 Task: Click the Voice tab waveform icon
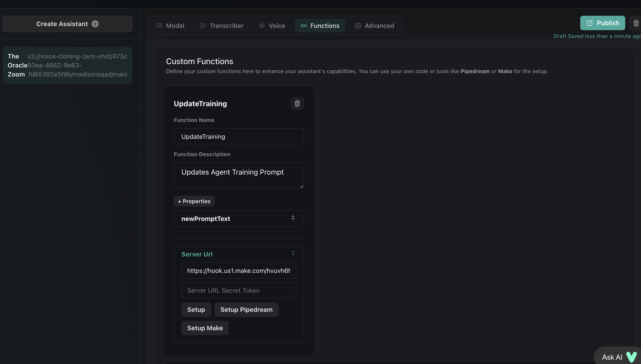262,25
